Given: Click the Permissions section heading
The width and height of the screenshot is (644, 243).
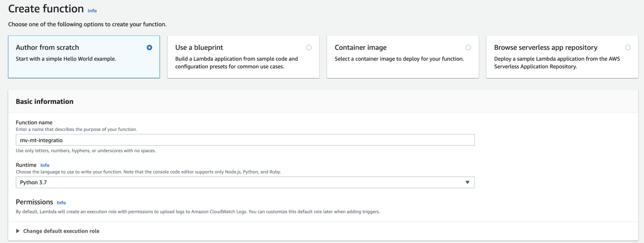Looking at the screenshot, I should click(x=34, y=202).
